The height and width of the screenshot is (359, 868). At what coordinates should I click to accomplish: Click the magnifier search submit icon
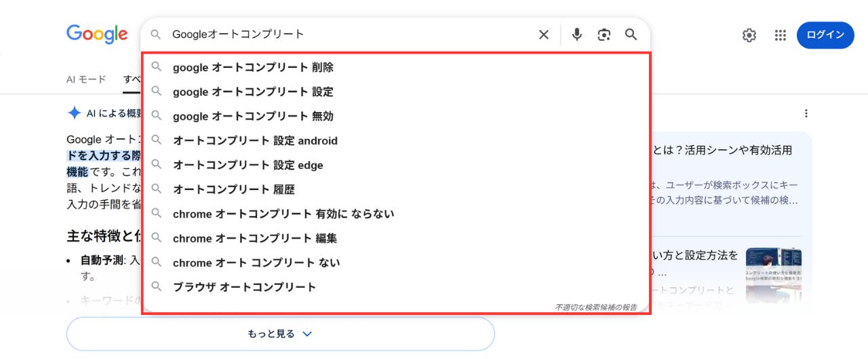pyautogui.click(x=631, y=35)
